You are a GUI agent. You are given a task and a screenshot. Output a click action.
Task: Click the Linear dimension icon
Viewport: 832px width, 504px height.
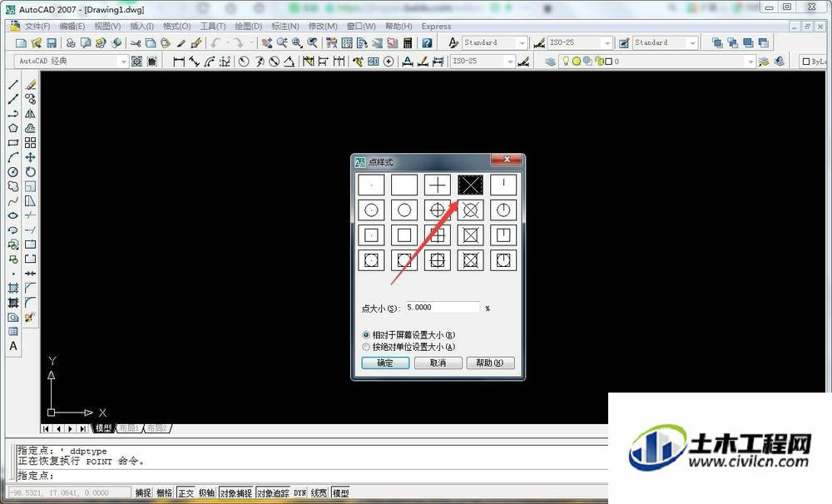click(179, 62)
